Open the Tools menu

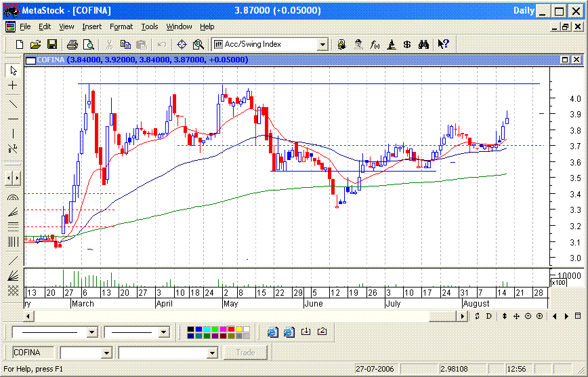pos(149,26)
